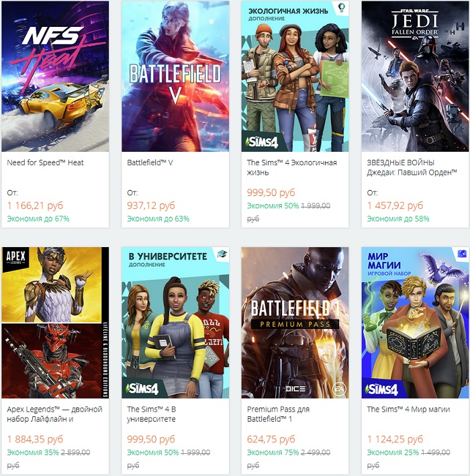
Task: Open the Jedi Fallen Order cover image
Action: 416,77
